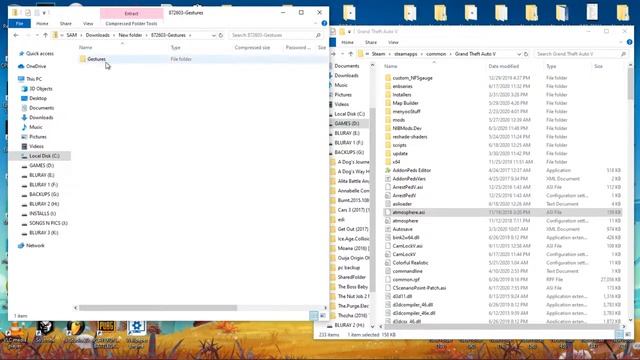Viewport: 640px width, 360px height.
Task: Click the Downloads breadcrumb in the Gestures address bar
Action: [x=98, y=36]
